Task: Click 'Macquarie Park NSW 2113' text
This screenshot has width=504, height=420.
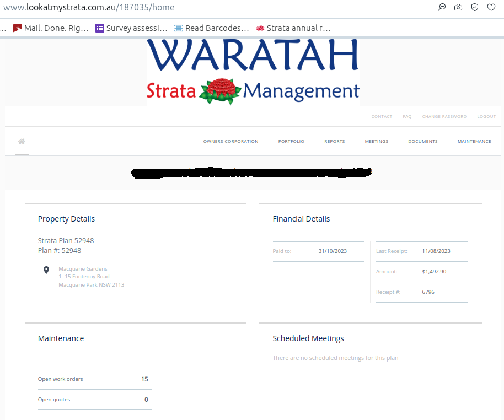Action: pyautogui.click(x=92, y=285)
